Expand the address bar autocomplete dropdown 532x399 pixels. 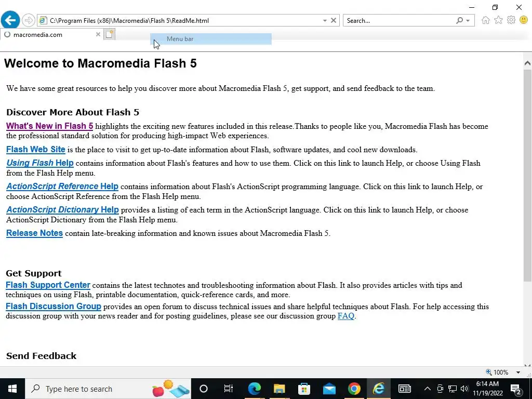click(325, 21)
